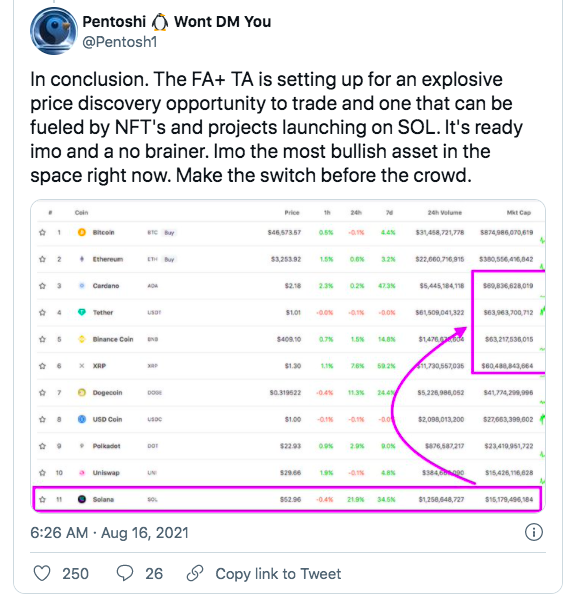Open the @Pentosh1 handle link
This screenshot has width=577, height=607.
pyautogui.click(x=120, y=41)
